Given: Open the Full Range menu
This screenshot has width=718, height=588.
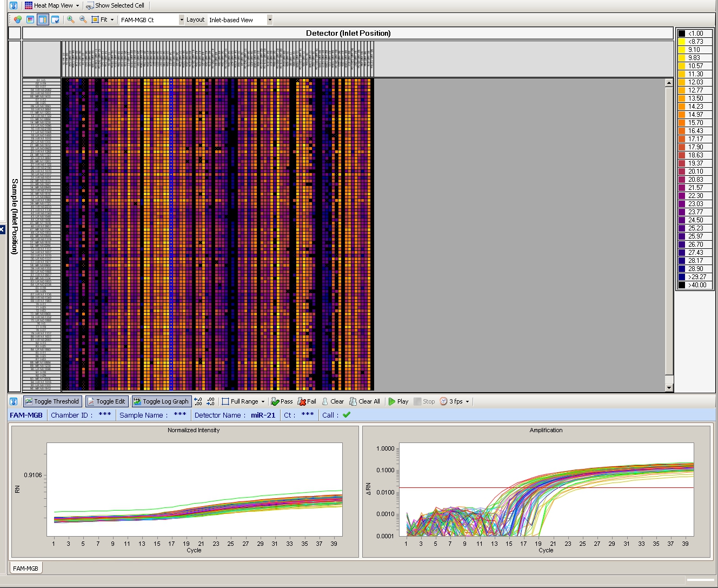Looking at the screenshot, I should click(x=243, y=401).
